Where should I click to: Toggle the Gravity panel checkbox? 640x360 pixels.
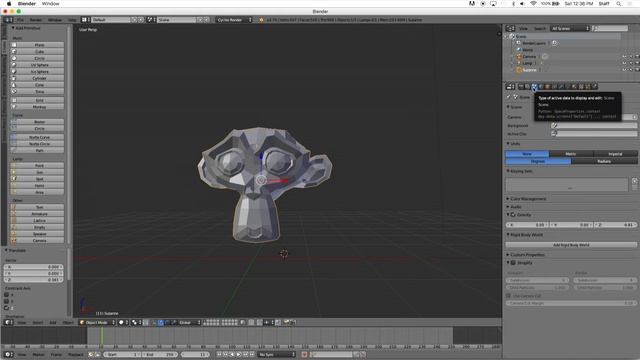[x=513, y=215]
